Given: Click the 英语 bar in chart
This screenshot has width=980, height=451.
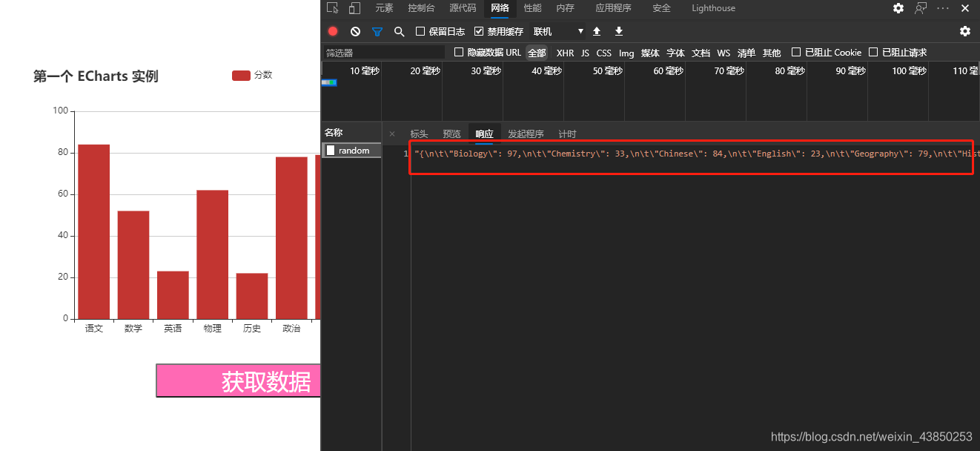Looking at the screenshot, I should pos(173,295).
